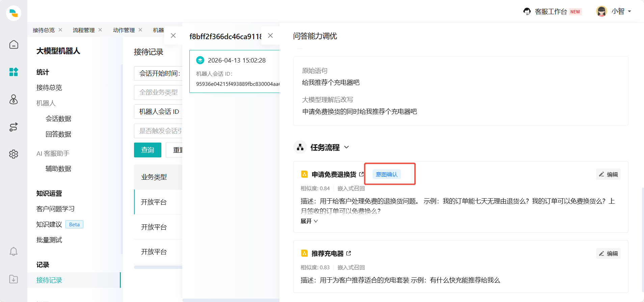Open the settings gear sidebar icon
Image resolution: width=644 pixels, height=302 pixels.
(14, 154)
